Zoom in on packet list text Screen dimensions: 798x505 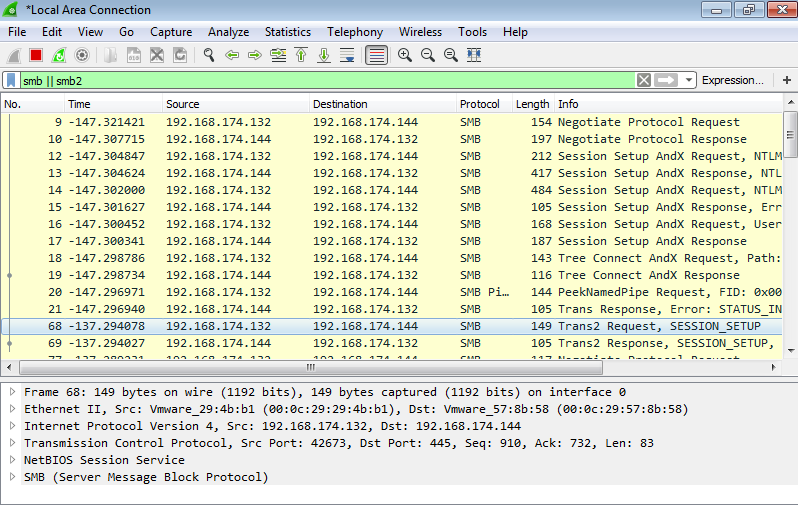pos(405,55)
